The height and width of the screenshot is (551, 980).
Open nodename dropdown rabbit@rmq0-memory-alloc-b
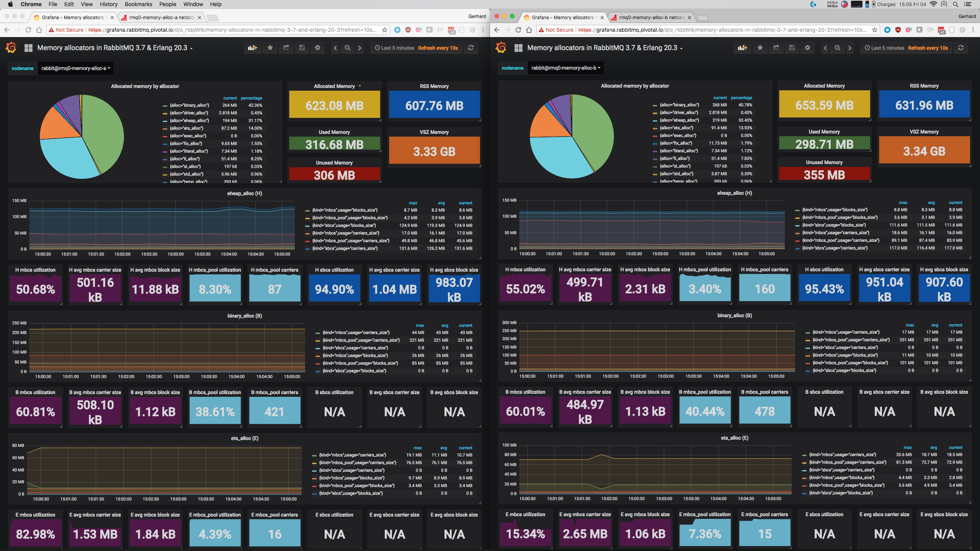click(565, 68)
